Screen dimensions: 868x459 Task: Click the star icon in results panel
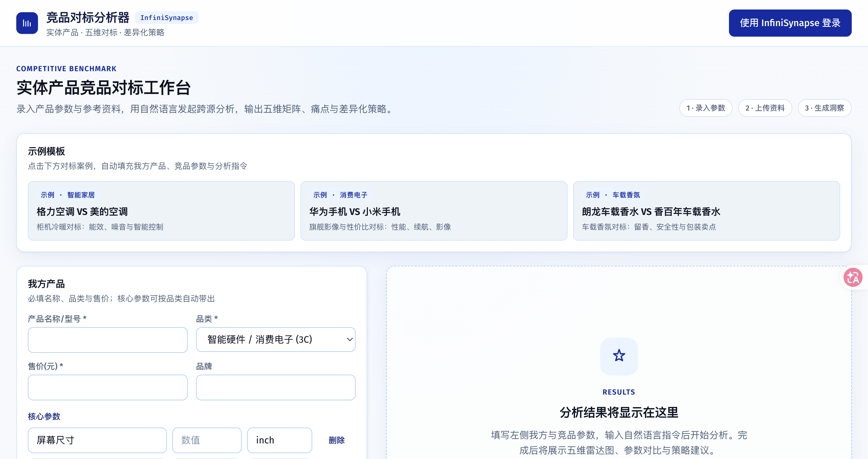tap(619, 356)
